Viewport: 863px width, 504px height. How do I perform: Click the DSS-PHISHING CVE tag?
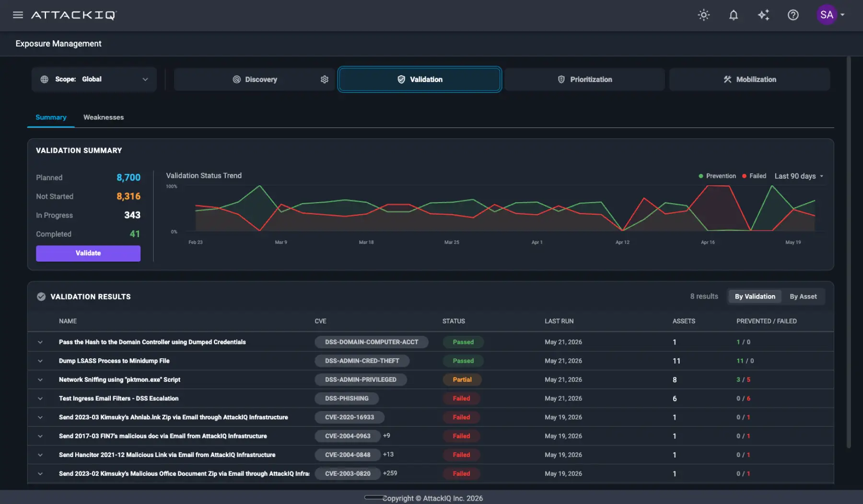347,399
